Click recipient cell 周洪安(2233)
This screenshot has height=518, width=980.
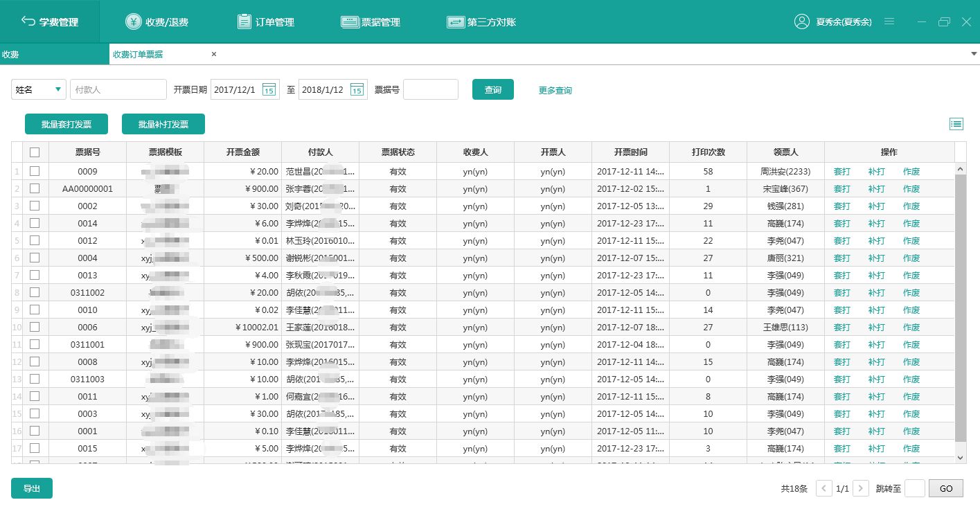pos(785,171)
